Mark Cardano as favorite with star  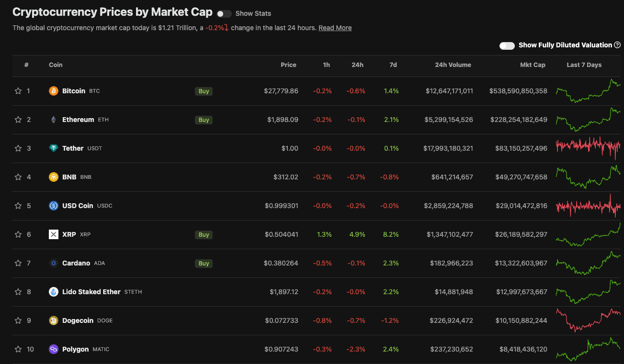point(18,263)
